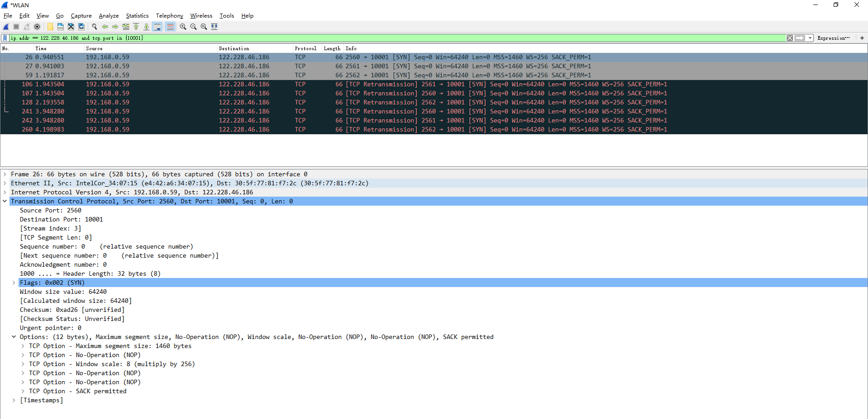Reload the current capture file
868x419 pixels.
click(81, 27)
